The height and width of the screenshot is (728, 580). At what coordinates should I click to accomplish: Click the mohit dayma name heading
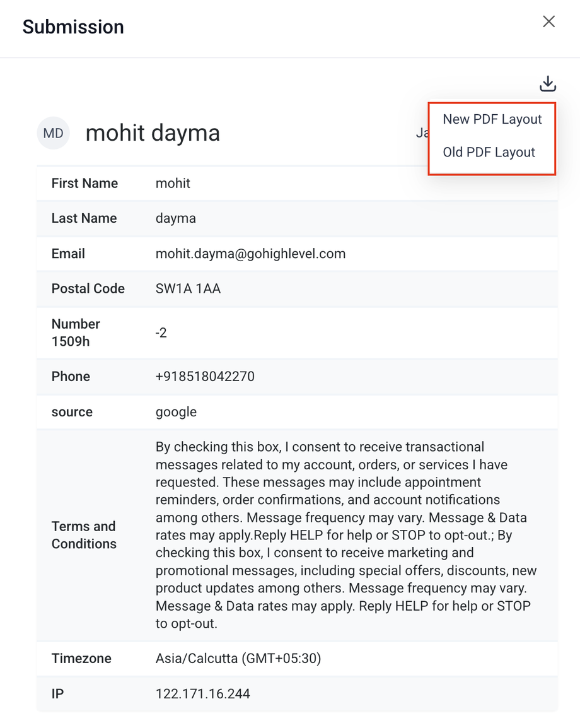pyautogui.click(x=153, y=133)
